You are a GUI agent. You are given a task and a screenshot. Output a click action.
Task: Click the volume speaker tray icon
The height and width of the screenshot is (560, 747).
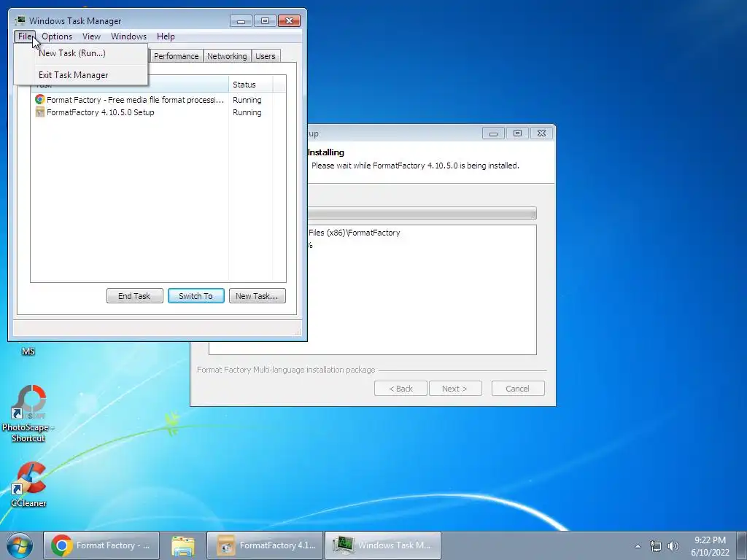pos(673,546)
